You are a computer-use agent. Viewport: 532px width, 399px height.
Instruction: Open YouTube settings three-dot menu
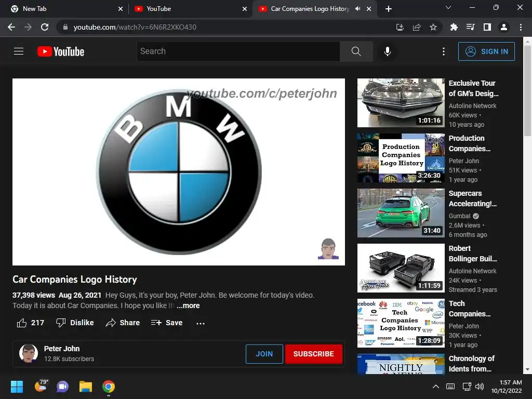444,51
